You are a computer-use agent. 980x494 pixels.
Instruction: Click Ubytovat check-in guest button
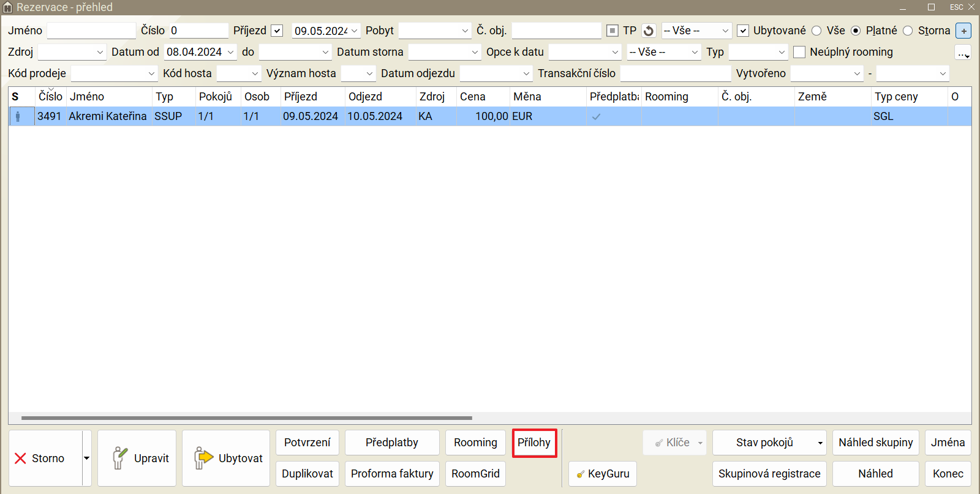point(226,458)
